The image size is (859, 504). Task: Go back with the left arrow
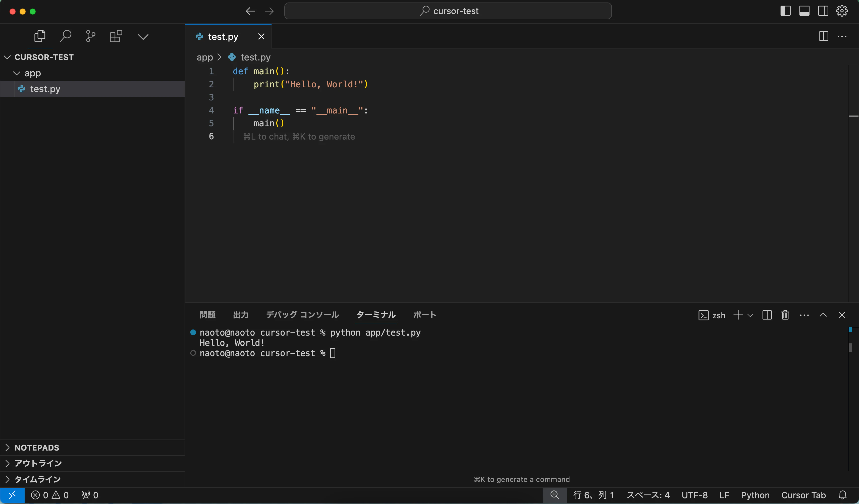251,11
